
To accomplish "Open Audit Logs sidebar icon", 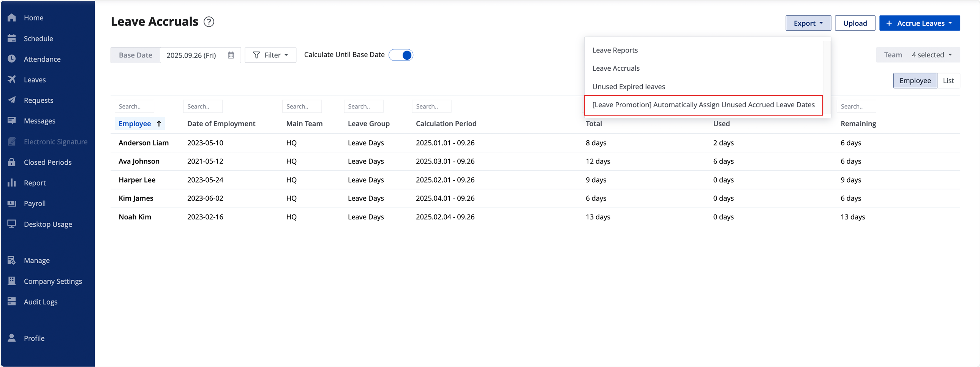I will [x=12, y=302].
